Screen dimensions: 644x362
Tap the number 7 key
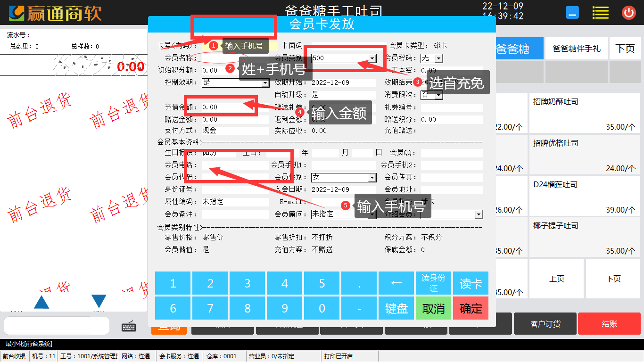210,308
